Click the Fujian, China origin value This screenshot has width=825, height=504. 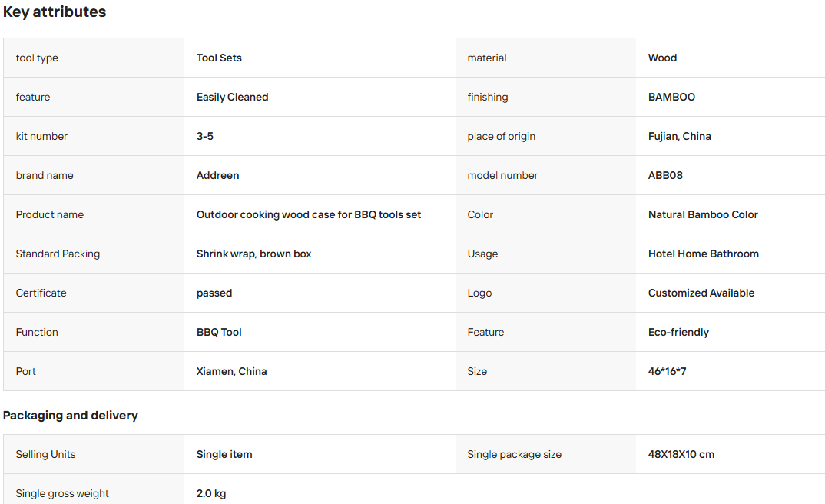tap(679, 136)
